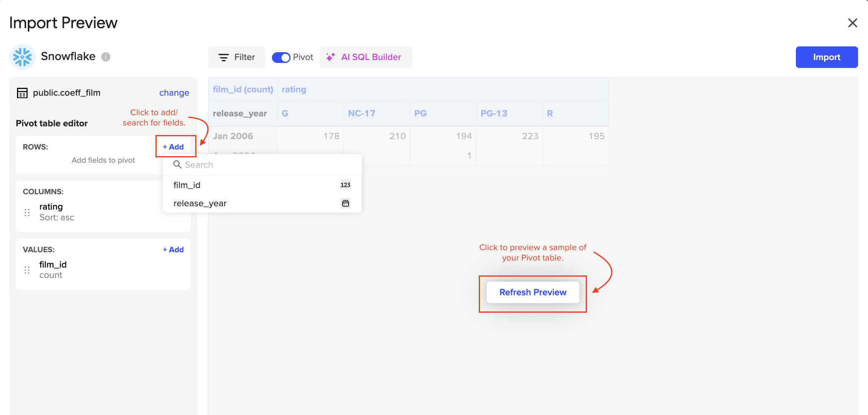The height and width of the screenshot is (415, 868).
Task: Add a field to VALUES
Action: click(x=173, y=250)
